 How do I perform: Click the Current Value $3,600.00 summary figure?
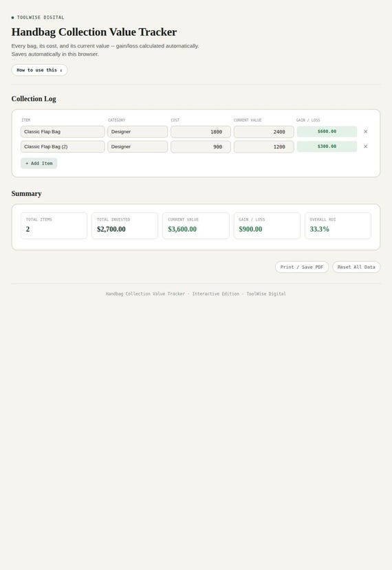click(182, 230)
